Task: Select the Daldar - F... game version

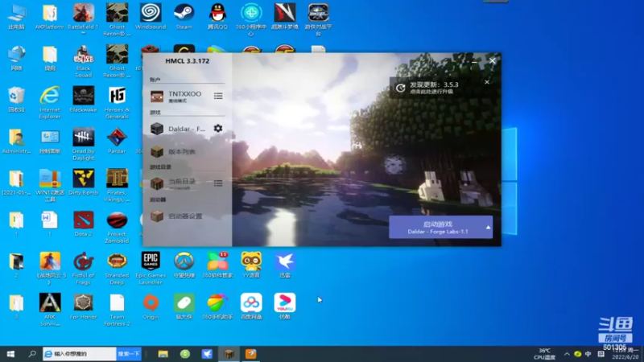Action: (x=177, y=129)
